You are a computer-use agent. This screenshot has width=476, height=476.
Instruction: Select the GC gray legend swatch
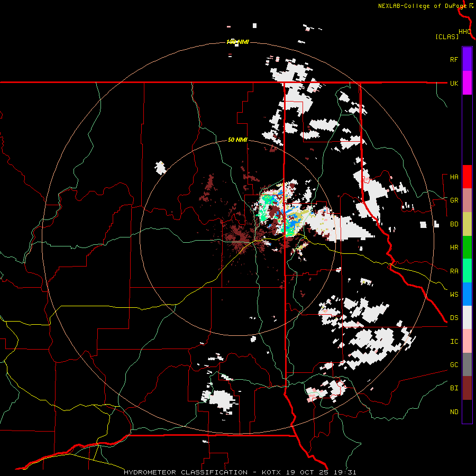pos(467,364)
